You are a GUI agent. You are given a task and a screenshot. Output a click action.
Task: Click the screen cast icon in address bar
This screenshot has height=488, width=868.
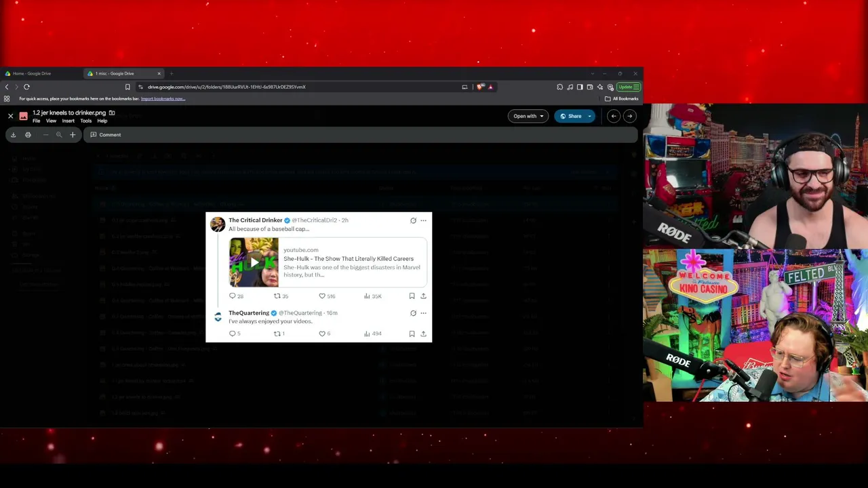465,87
